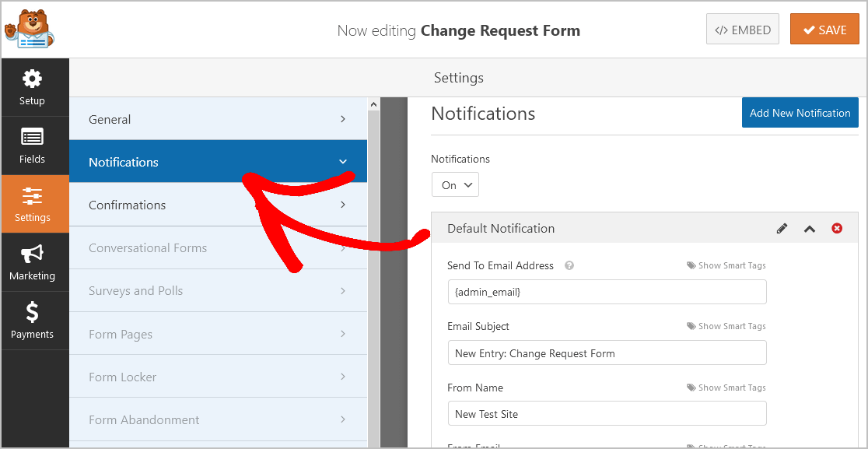The height and width of the screenshot is (449, 868).
Task: Open the Fields panel
Action: tap(32, 146)
